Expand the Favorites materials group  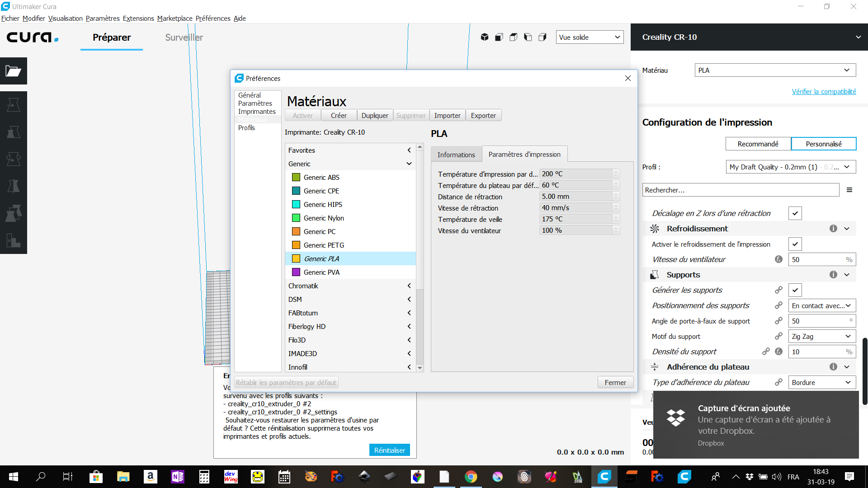pyautogui.click(x=350, y=150)
